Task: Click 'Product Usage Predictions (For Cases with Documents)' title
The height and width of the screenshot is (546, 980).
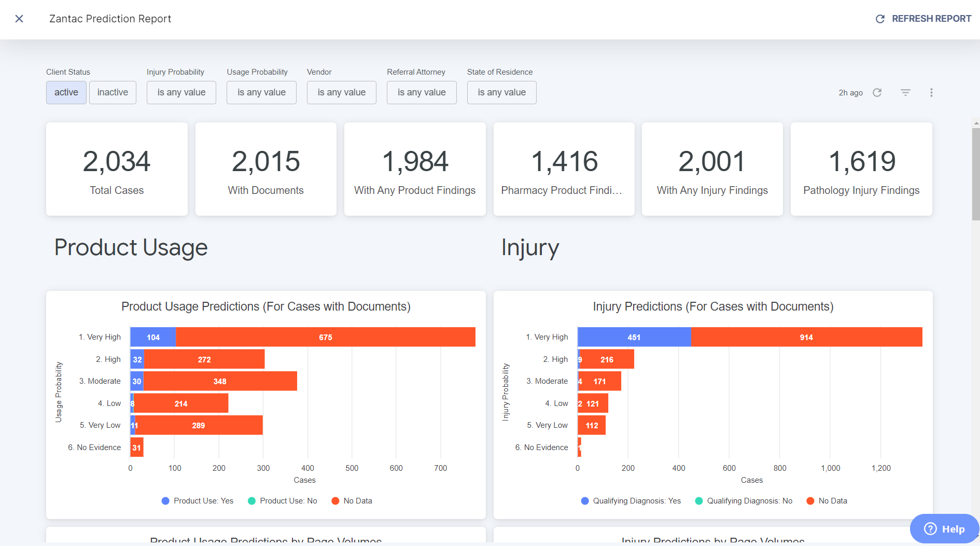Action: [266, 306]
